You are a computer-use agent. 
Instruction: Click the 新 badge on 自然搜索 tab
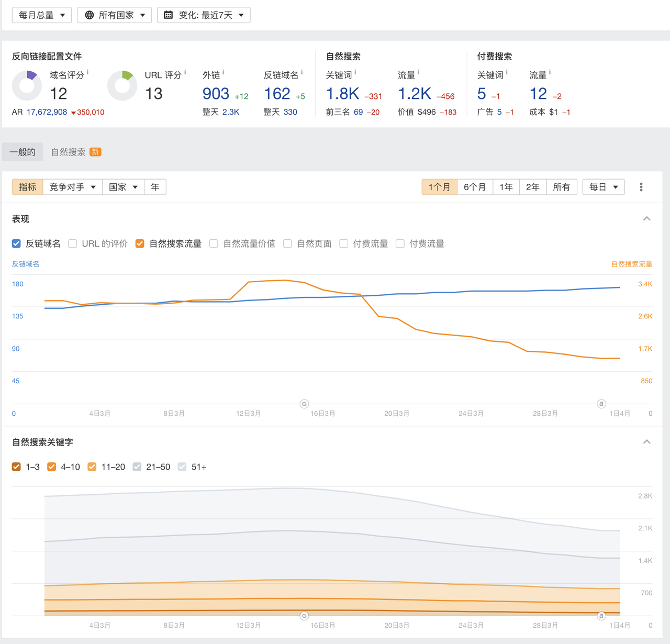pyautogui.click(x=95, y=152)
